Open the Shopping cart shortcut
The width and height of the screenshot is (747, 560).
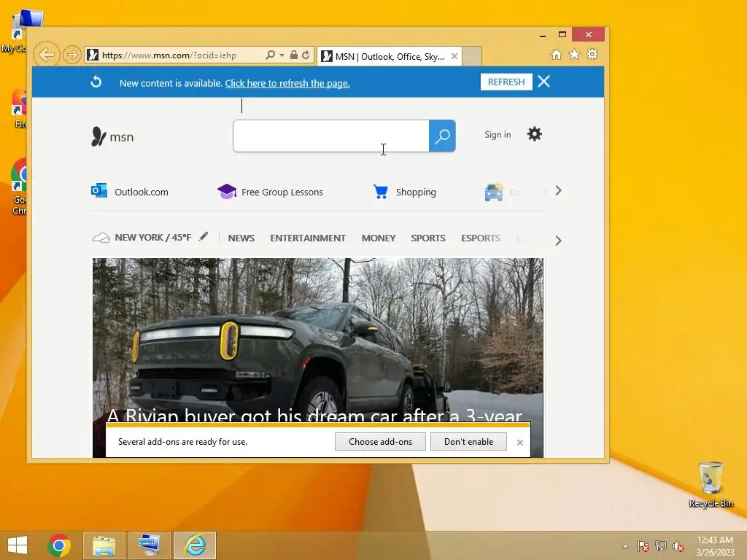tap(404, 192)
